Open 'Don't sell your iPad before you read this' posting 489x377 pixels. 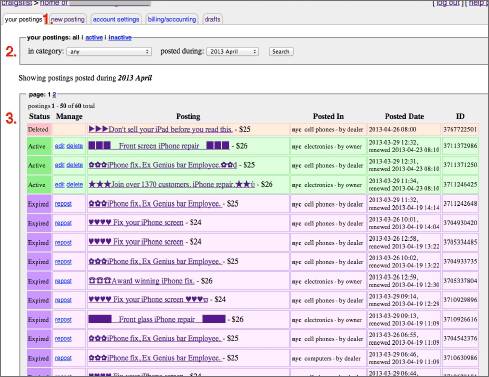[x=160, y=129]
